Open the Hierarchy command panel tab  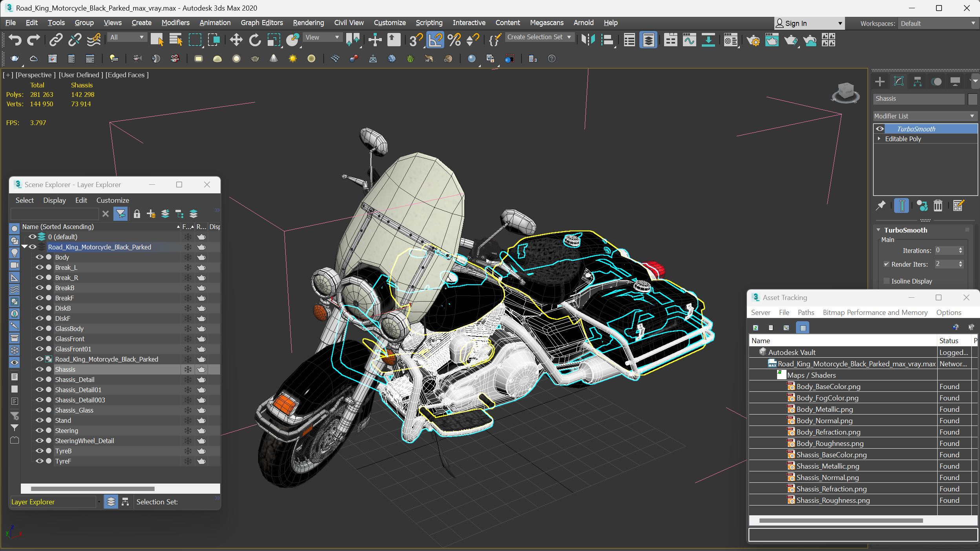tap(917, 82)
